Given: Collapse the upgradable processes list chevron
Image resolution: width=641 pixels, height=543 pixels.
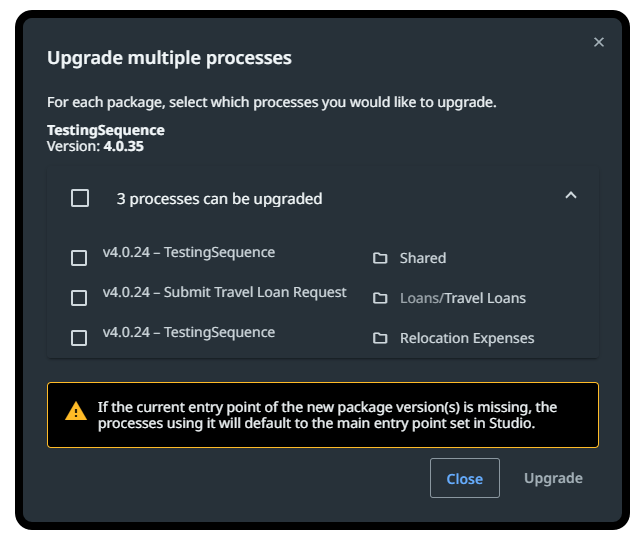Looking at the screenshot, I should 571,196.
